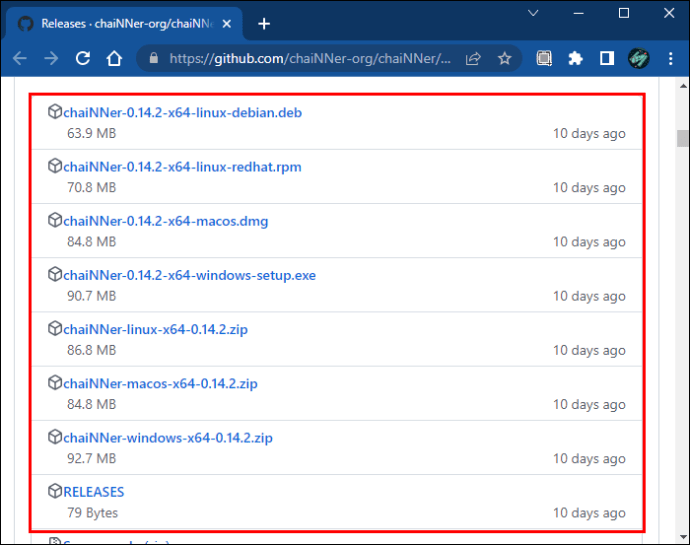Click the 90.7 MB file size text

pos(92,295)
